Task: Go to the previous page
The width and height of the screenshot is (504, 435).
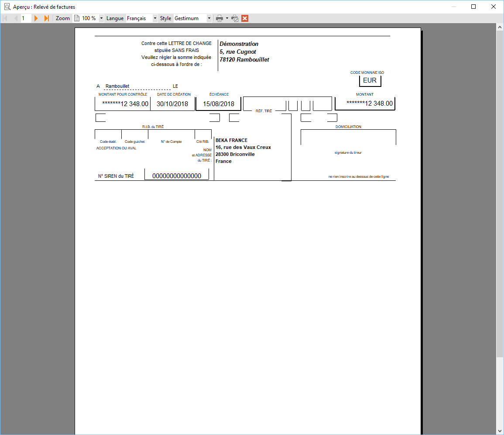Action: click(15, 18)
